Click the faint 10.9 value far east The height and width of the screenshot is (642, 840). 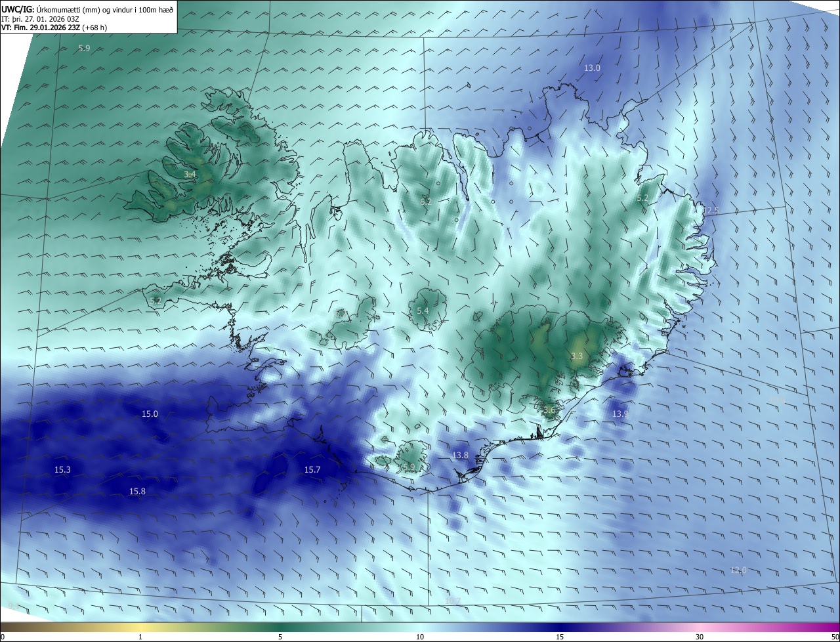coord(777,398)
